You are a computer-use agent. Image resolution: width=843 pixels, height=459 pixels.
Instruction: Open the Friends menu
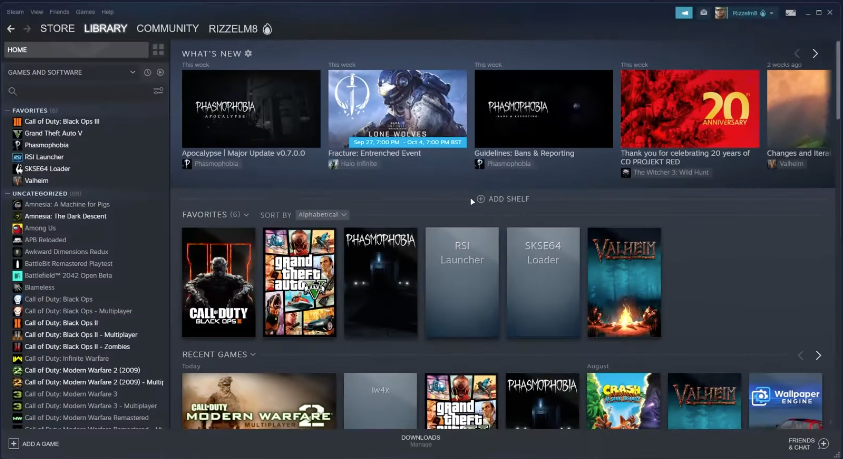coord(59,12)
